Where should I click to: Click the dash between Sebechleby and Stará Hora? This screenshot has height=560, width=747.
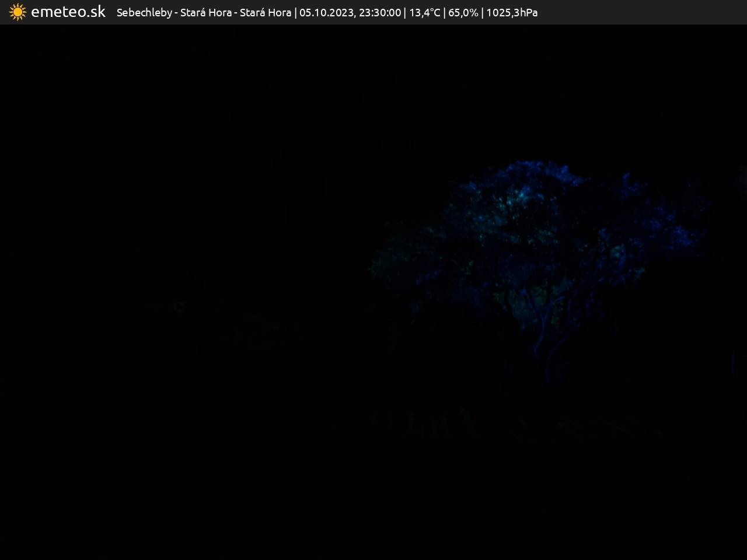click(x=176, y=12)
